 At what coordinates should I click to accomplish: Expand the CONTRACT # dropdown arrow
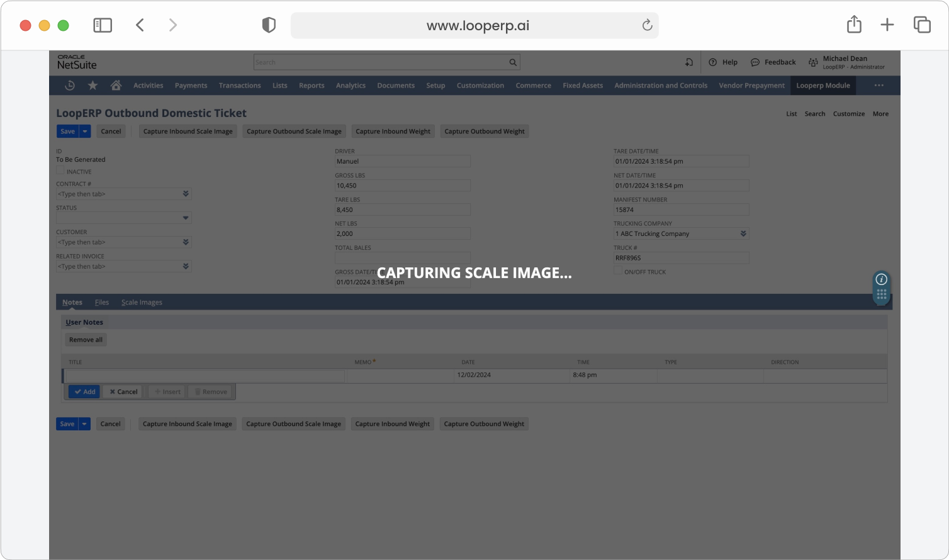186,194
